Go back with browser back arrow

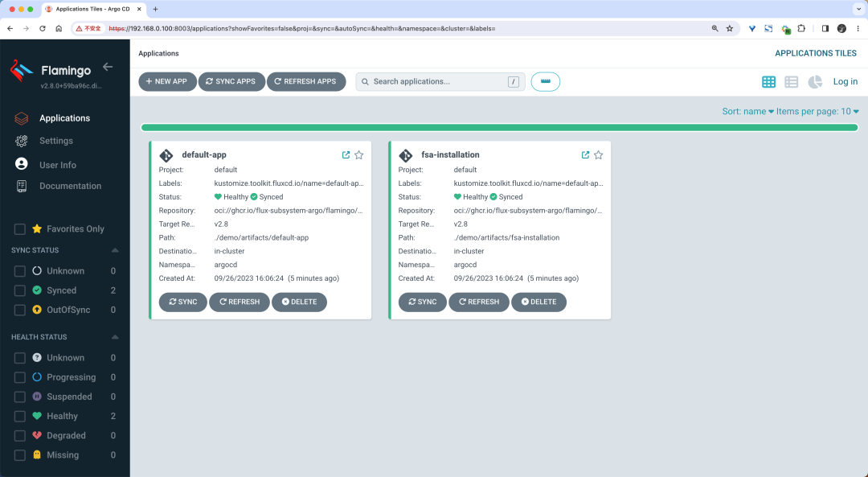10,28
